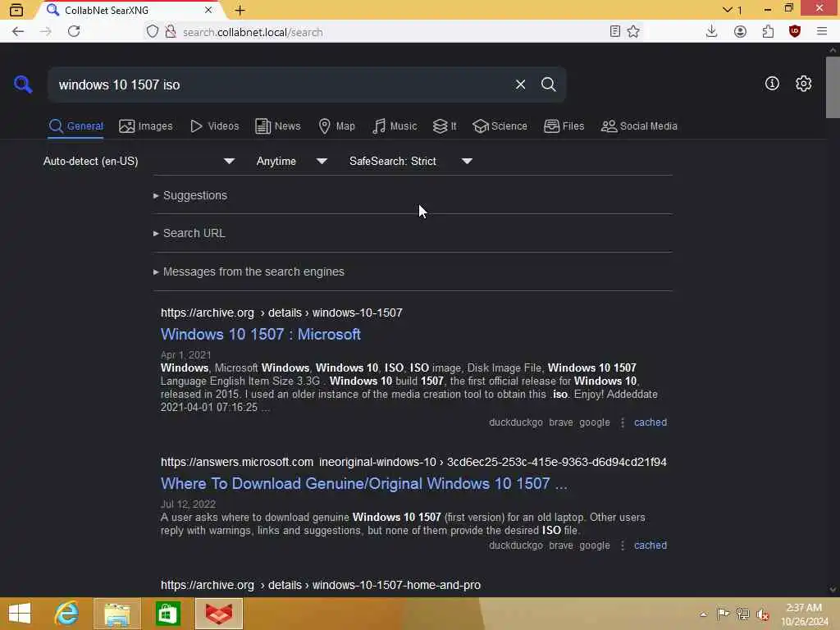Click answers.microsoft.com URL breadcrumb
This screenshot has width=840, height=630.
pyautogui.click(x=413, y=462)
